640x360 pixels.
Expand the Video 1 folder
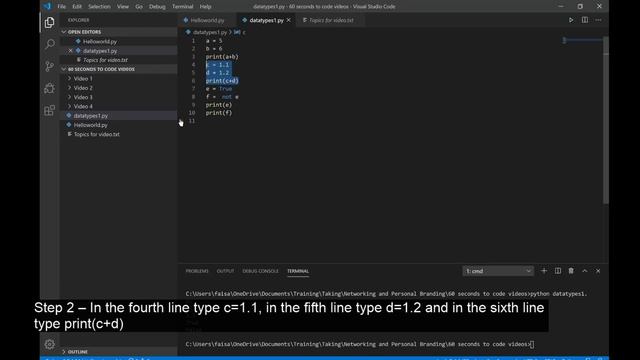[x=83, y=78]
